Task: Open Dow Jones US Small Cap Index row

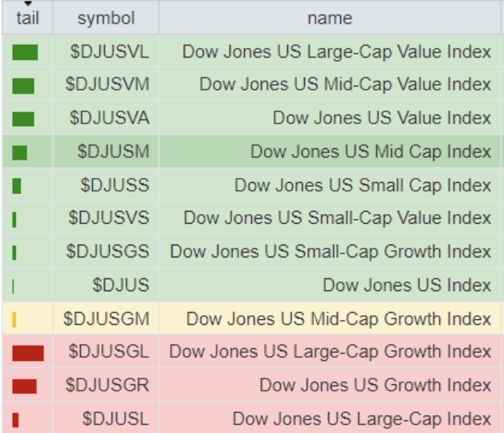Action: [x=362, y=185]
